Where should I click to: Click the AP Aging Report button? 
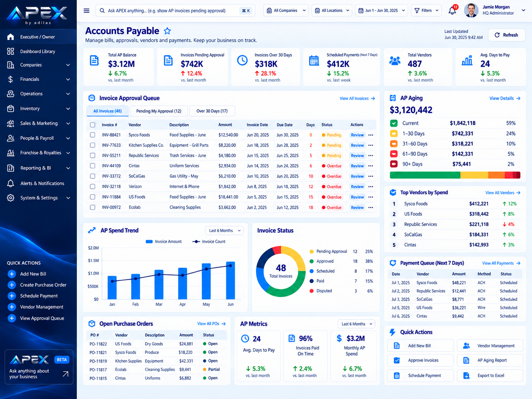[x=490, y=360]
